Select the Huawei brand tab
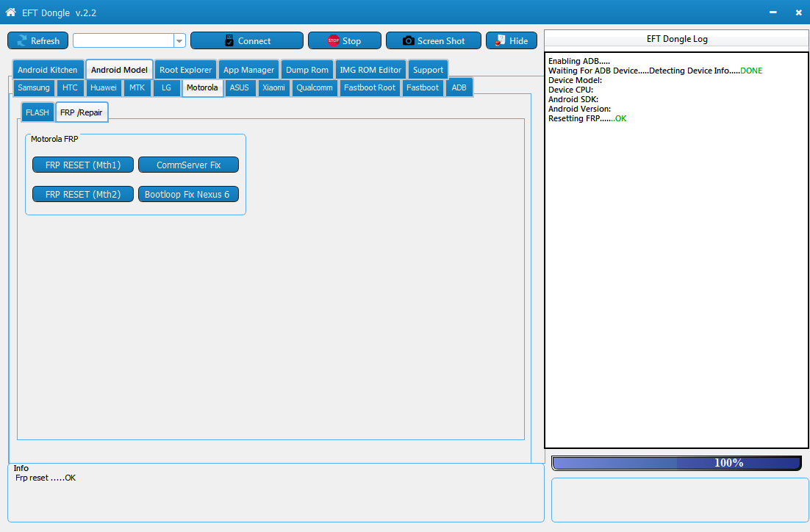The height and width of the screenshot is (532, 810). point(104,87)
